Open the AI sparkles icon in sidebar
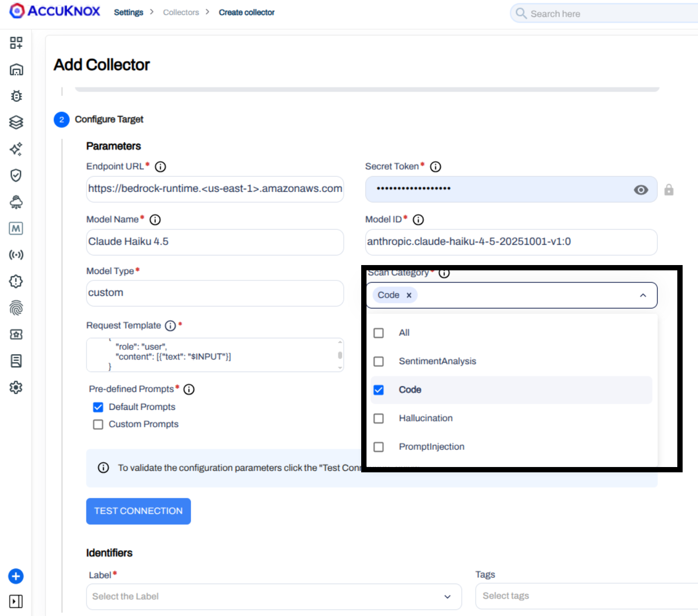This screenshot has width=698, height=616. point(16,149)
